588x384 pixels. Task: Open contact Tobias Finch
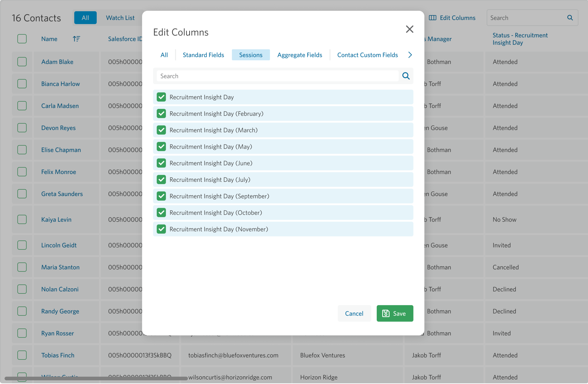click(x=58, y=355)
